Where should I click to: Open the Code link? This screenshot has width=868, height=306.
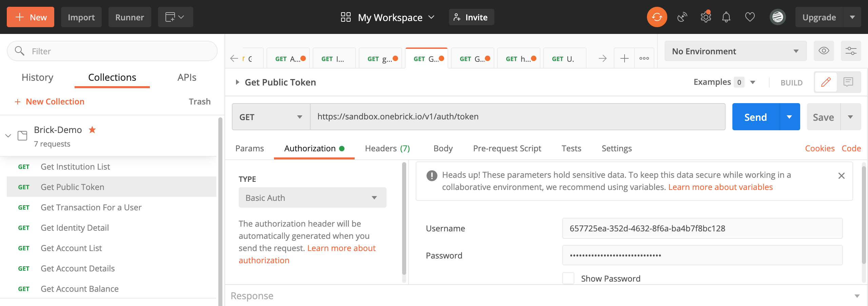[x=851, y=149]
